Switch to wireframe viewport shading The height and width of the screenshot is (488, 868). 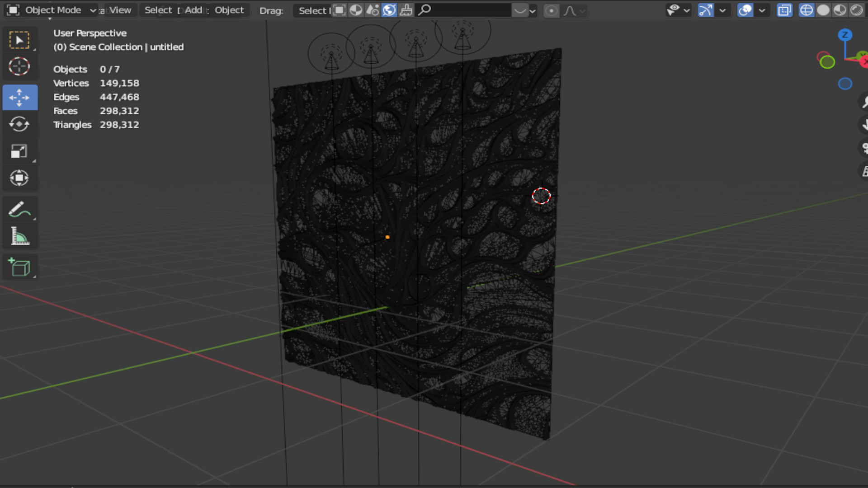coord(806,10)
